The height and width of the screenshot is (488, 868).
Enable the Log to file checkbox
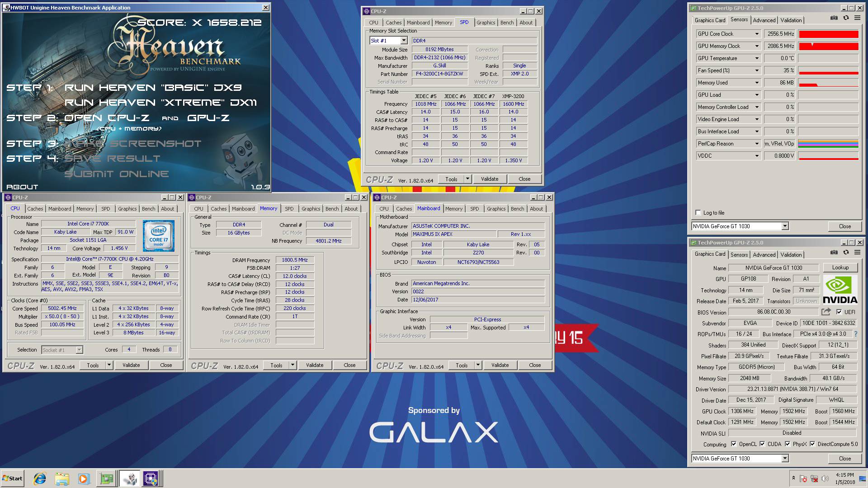(x=698, y=213)
